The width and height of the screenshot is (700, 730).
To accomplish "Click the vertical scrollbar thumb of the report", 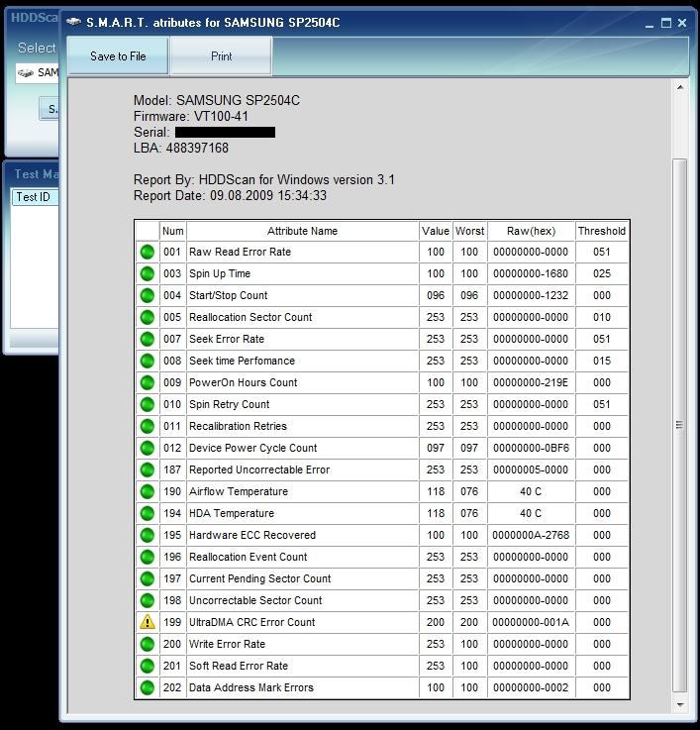I will pos(680,425).
